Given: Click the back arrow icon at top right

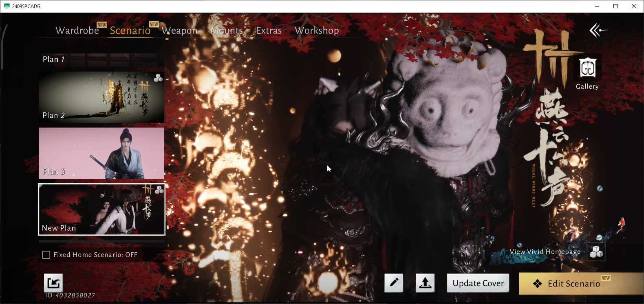Looking at the screenshot, I should (x=598, y=30).
